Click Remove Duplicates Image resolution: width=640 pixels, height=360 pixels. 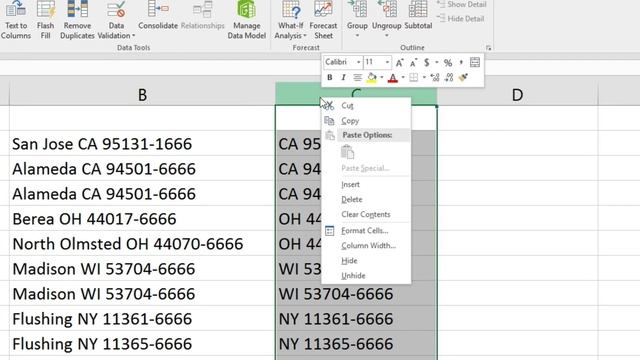(x=77, y=20)
